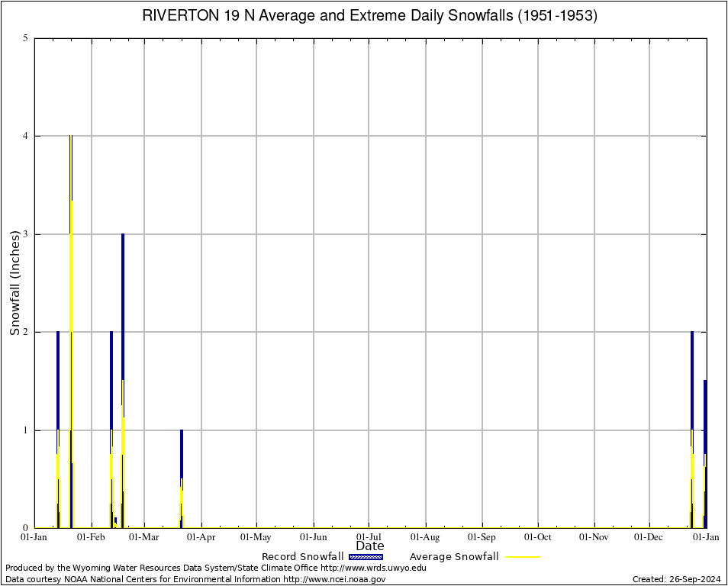Click the Snowfall (Inches) y-axis label
Image resolution: width=728 pixels, height=586 pixels.
15,283
